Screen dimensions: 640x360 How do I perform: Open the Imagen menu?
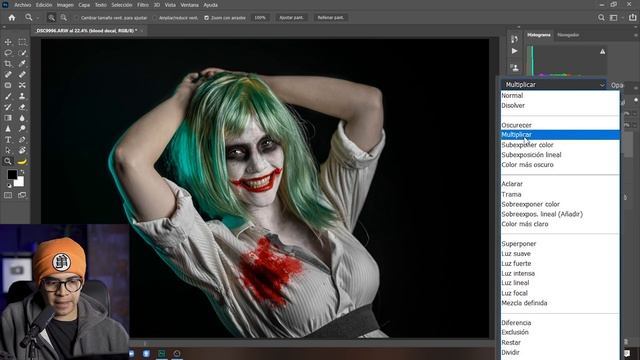(65, 5)
